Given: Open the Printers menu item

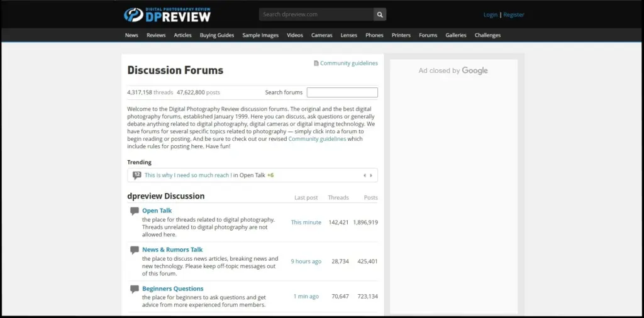Looking at the screenshot, I should 401,35.
